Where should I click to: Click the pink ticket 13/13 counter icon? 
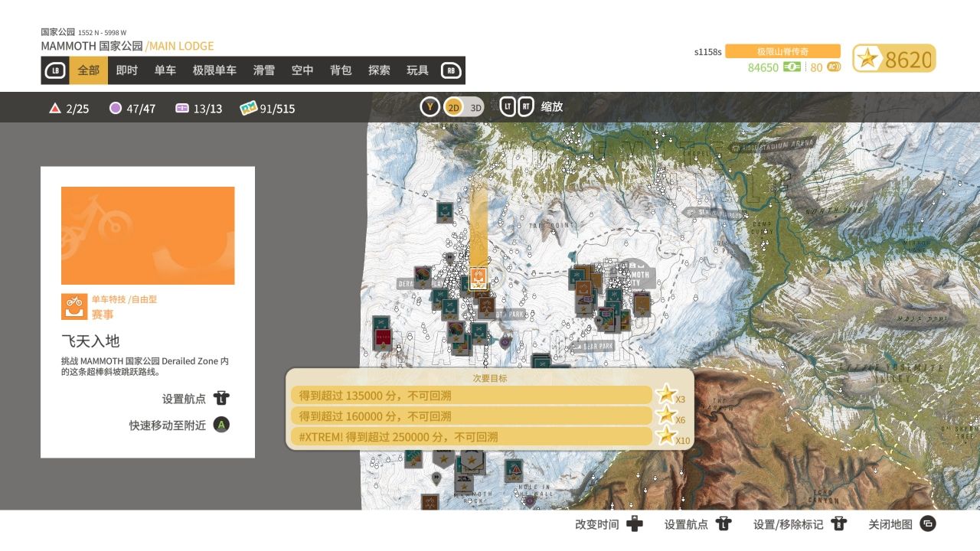182,109
